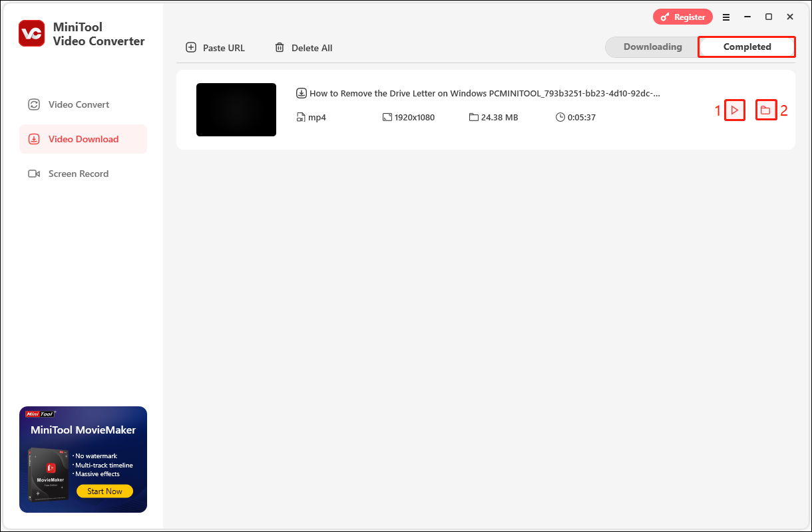Viewport: 812px width, 532px height.
Task: Click the trash icon beside Delete All
Action: click(280, 48)
